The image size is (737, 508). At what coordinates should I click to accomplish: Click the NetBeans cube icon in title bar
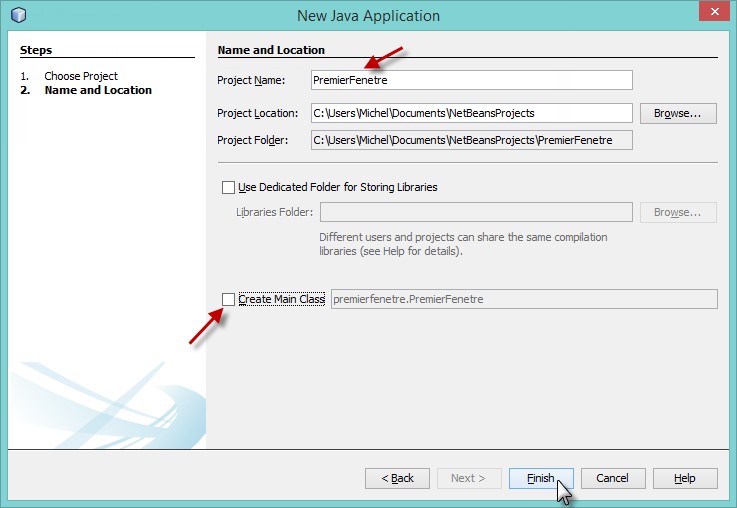pos(18,15)
